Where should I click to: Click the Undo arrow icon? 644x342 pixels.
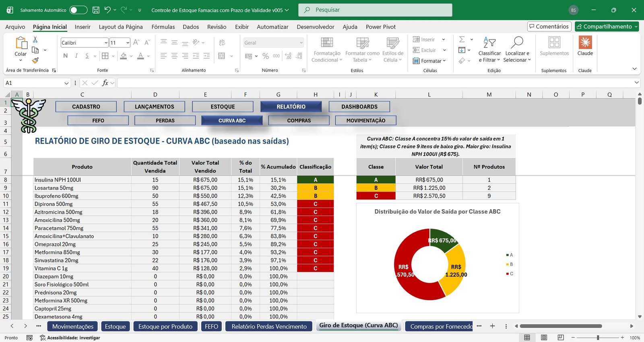coord(107,10)
